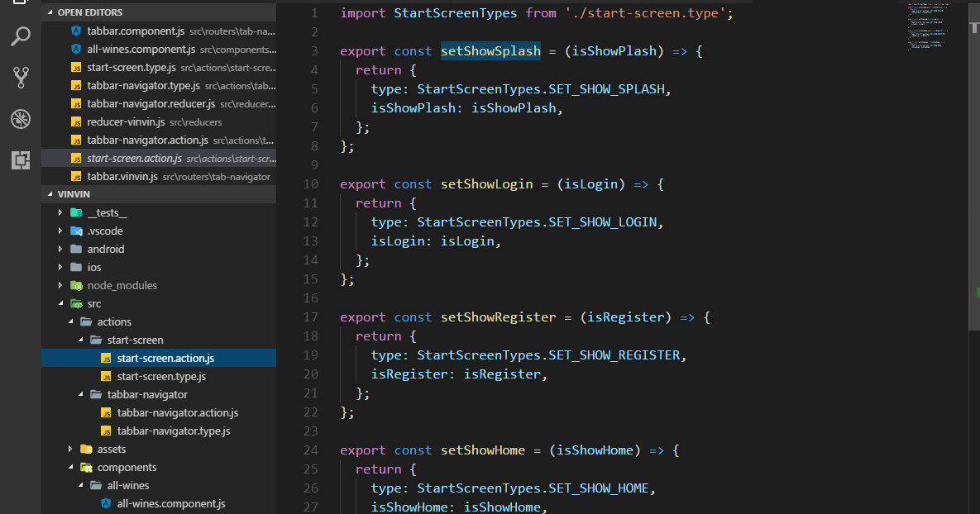Click the __tests__ folder icon
The image size is (980, 514).
76,213
